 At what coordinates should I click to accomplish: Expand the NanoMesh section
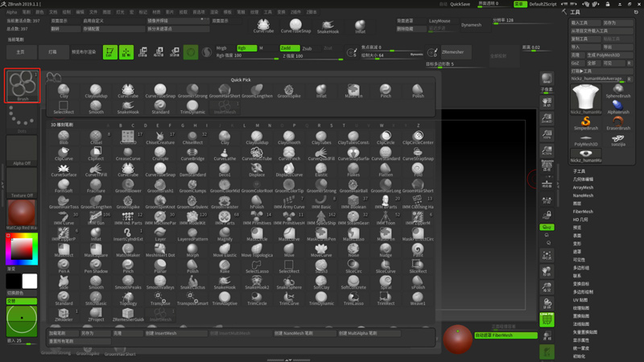click(x=583, y=195)
